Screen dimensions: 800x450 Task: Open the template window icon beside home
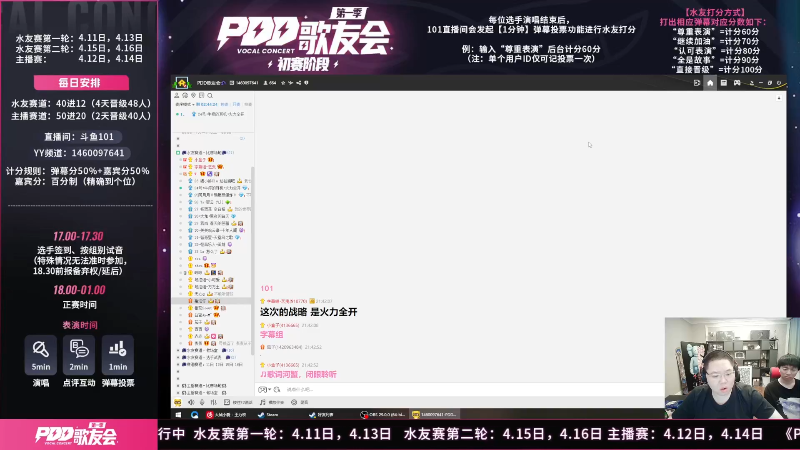pos(723,83)
